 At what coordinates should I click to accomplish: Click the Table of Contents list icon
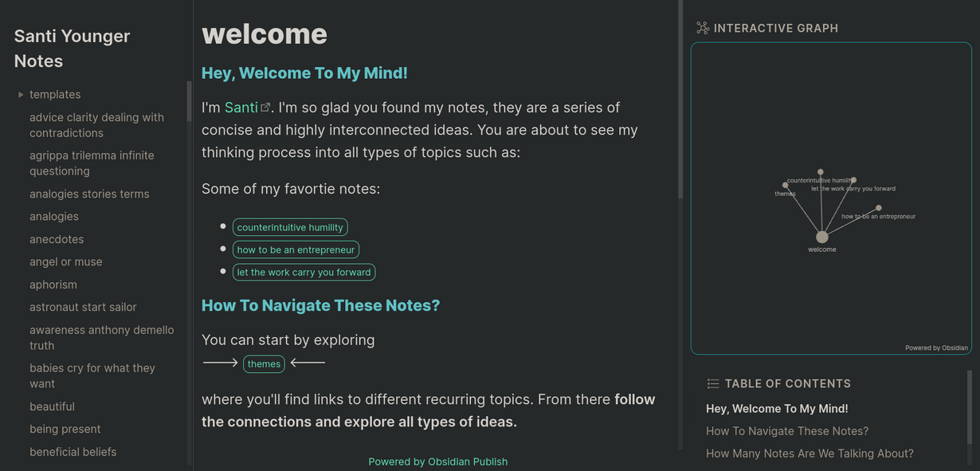coord(713,383)
